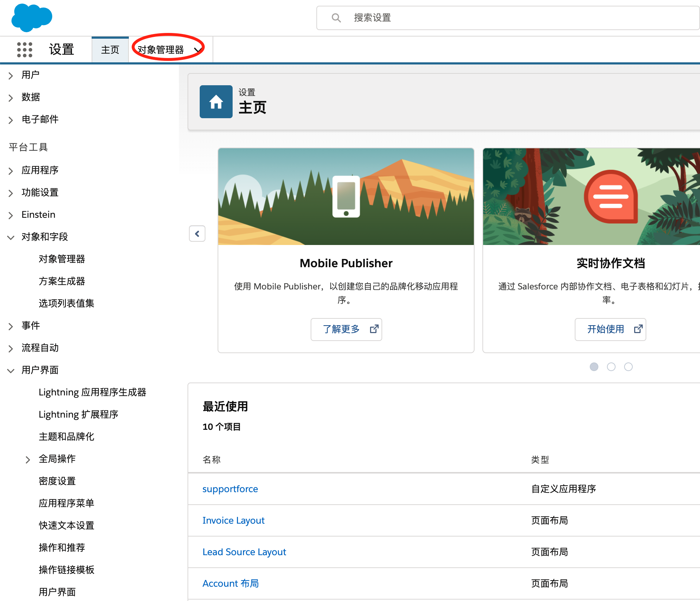Click into the 搜索设置 search field

coord(508,18)
